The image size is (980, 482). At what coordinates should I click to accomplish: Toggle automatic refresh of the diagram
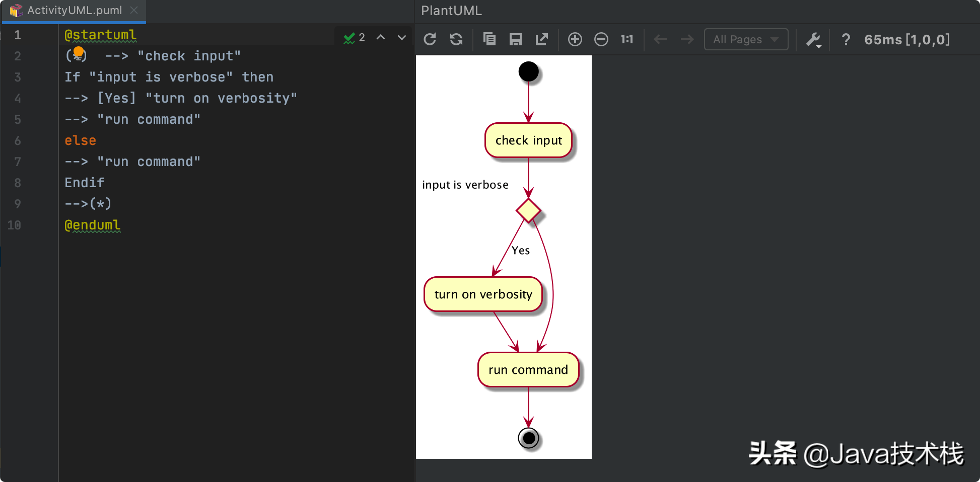click(x=456, y=39)
